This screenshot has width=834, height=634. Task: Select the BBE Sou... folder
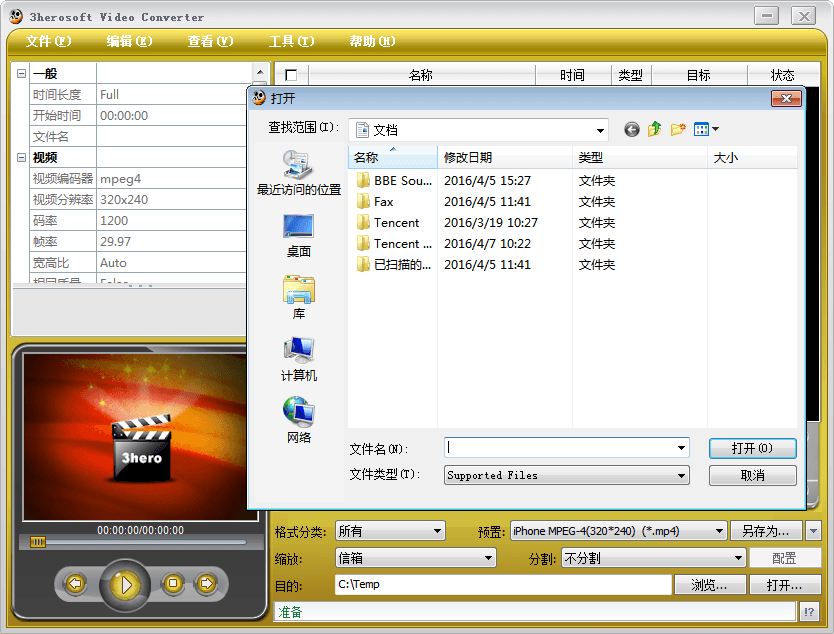pyautogui.click(x=394, y=181)
